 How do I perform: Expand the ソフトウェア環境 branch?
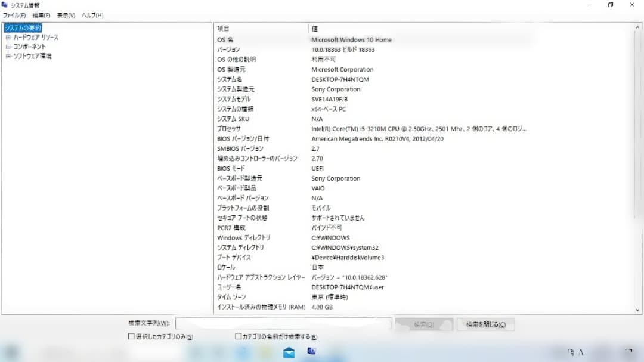click(x=8, y=55)
